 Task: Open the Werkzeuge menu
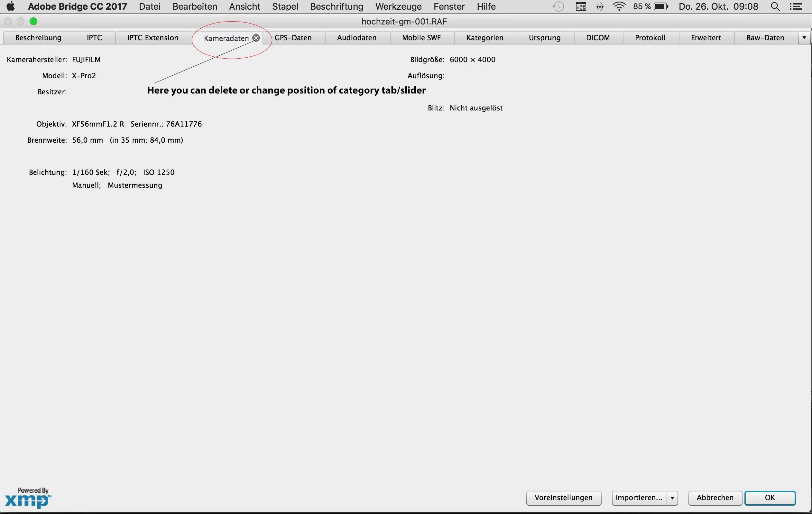398,7
